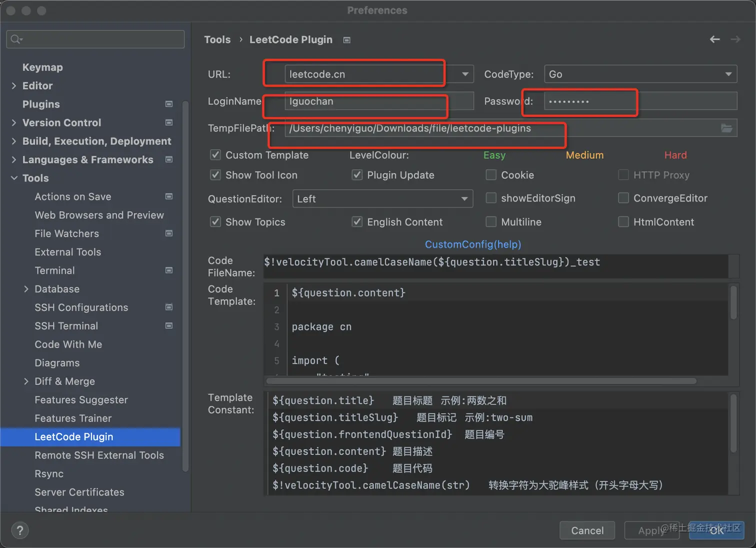The height and width of the screenshot is (548, 756).
Task: Open Features Trainer settings
Action: click(x=73, y=418)
